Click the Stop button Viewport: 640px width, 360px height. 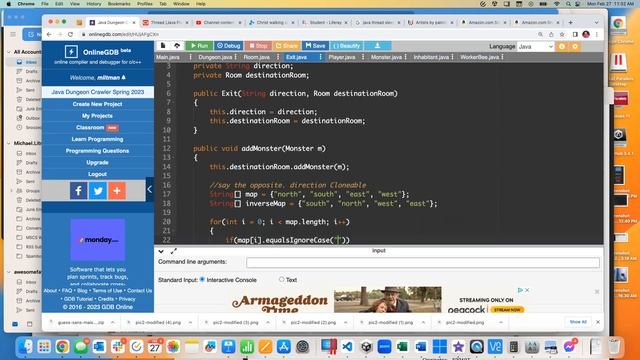point(258,46)
